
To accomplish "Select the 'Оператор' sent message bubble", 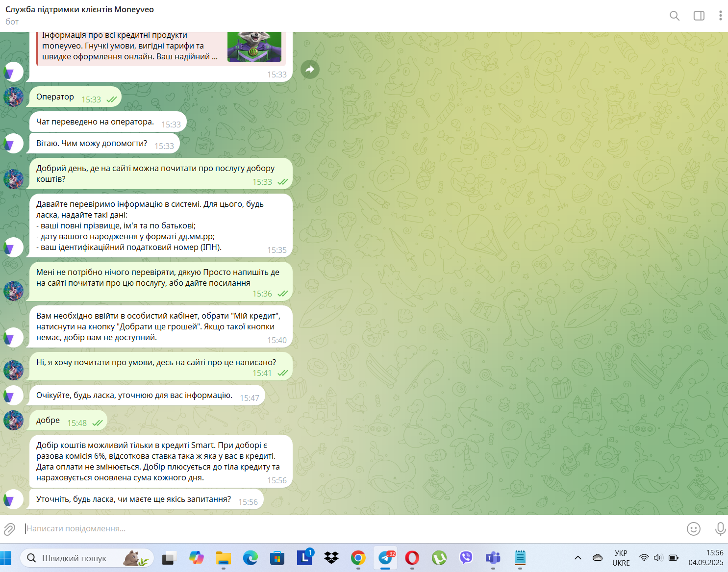I will click(x=75, y=97).
